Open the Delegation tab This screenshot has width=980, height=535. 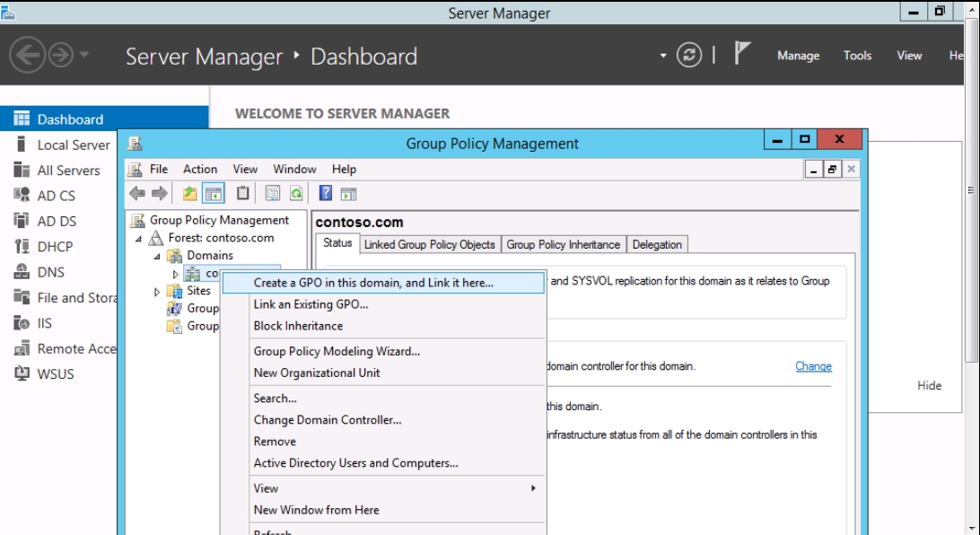(657, 244)
